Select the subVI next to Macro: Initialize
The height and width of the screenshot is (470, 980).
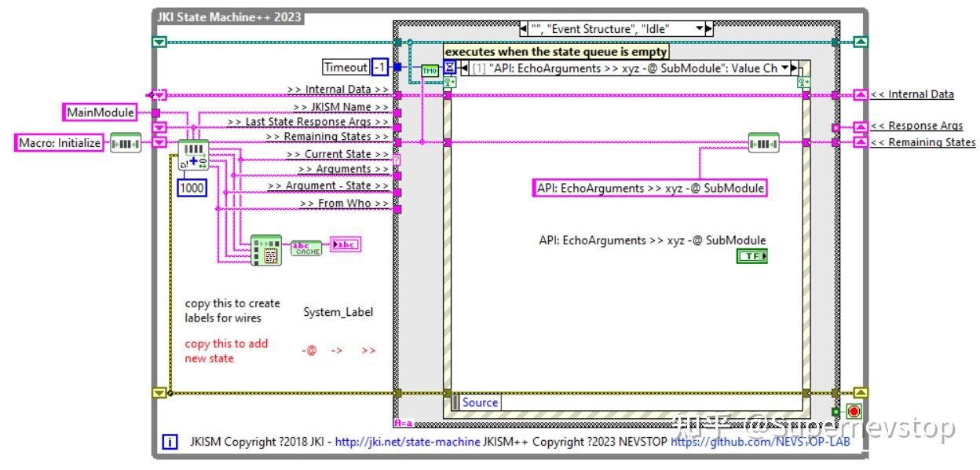pyautogui.click(x=126, y=143)
